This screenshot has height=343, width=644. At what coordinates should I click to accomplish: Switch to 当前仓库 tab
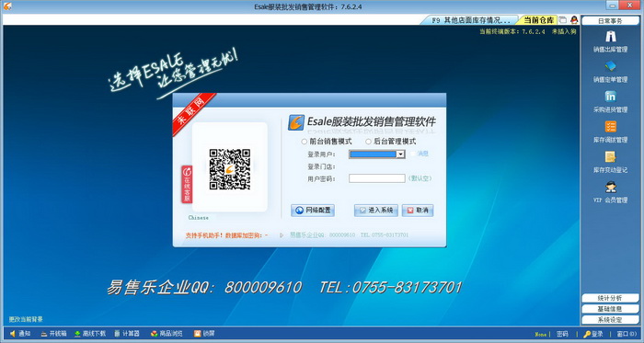[x=538, y=20]
